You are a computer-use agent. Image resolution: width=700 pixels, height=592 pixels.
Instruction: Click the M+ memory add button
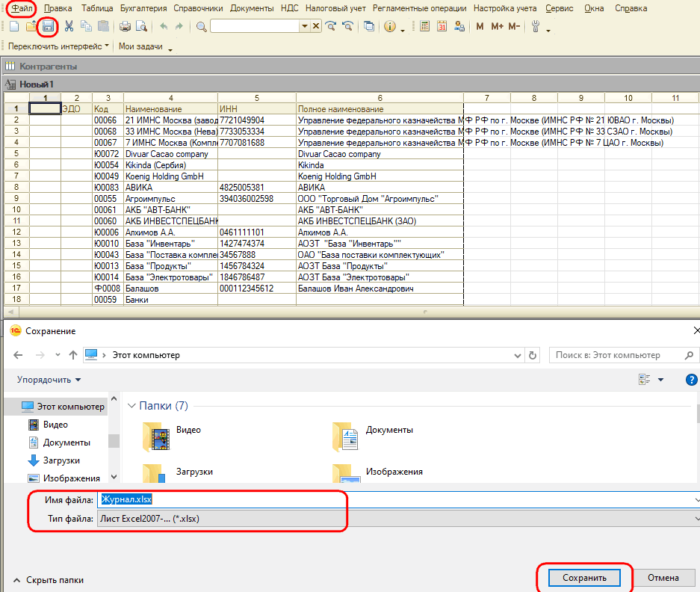click(x=497, y=26)
